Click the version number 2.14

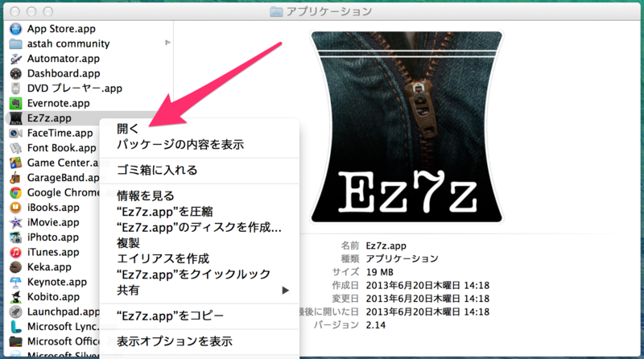[376, 325]
